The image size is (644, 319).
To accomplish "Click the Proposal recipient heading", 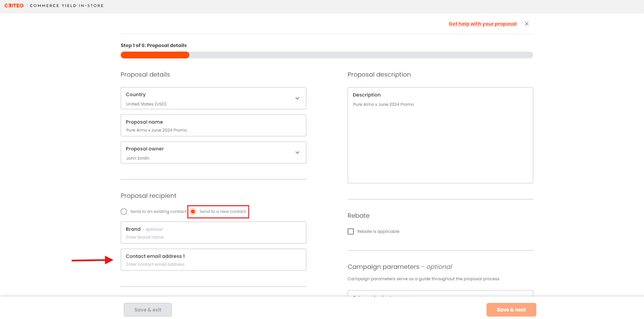I will (x=148, y=195).
